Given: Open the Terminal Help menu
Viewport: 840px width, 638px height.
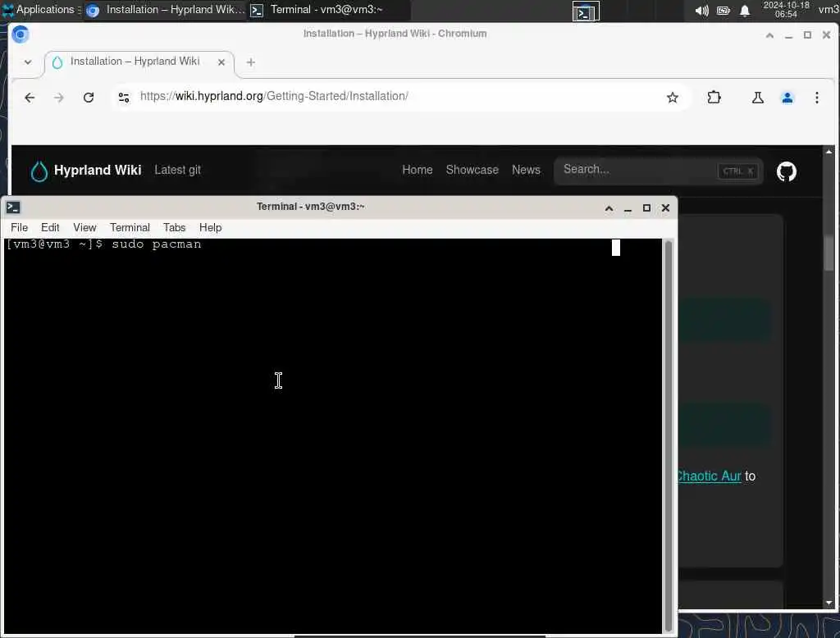Looking at the screenshot, I should tap(211, 228).
